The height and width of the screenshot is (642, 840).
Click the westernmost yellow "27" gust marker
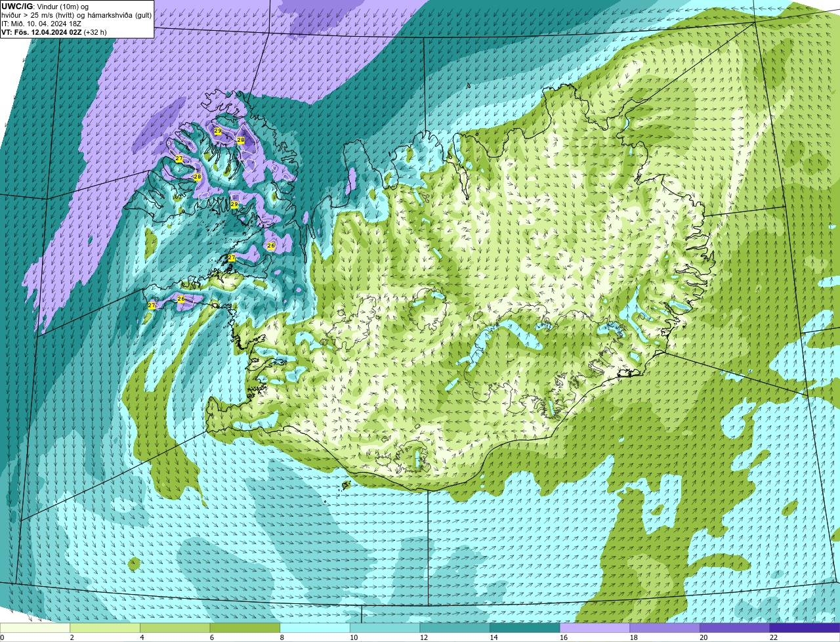tap(152, 306)
